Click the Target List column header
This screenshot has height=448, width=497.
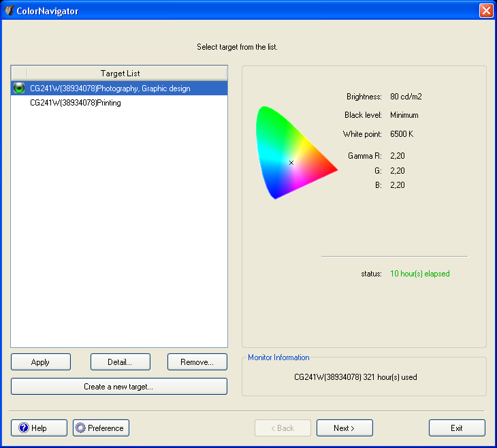tap(121, 73)
